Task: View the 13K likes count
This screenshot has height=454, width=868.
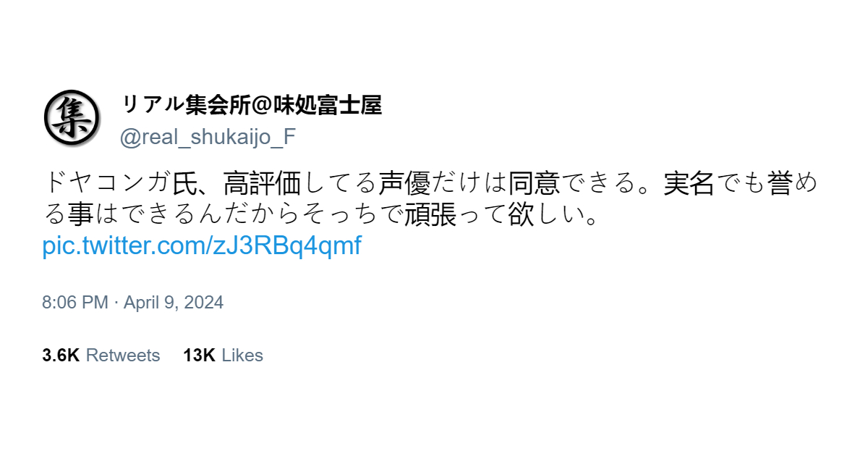Action: coord(200,356)
